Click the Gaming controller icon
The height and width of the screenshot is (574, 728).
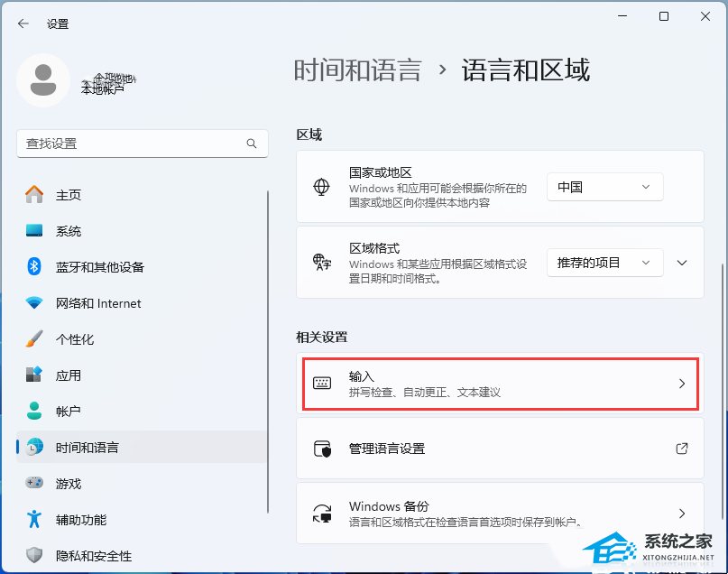pos(34,483)
